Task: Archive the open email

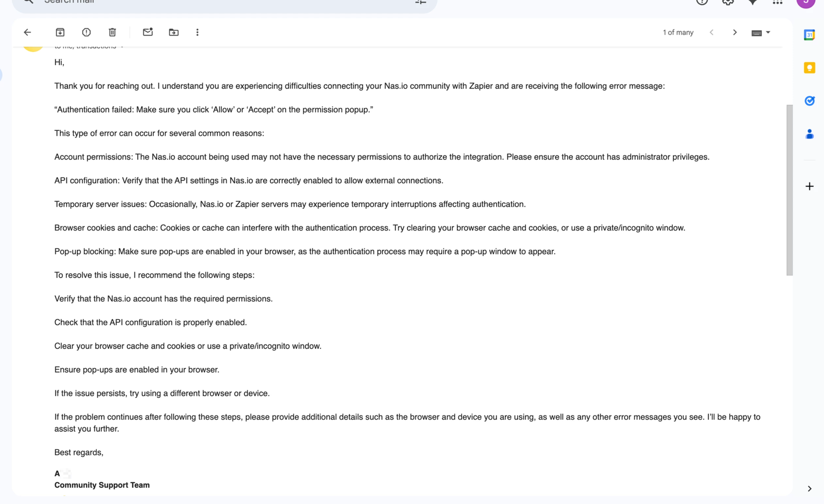Action: coord(60,32)
